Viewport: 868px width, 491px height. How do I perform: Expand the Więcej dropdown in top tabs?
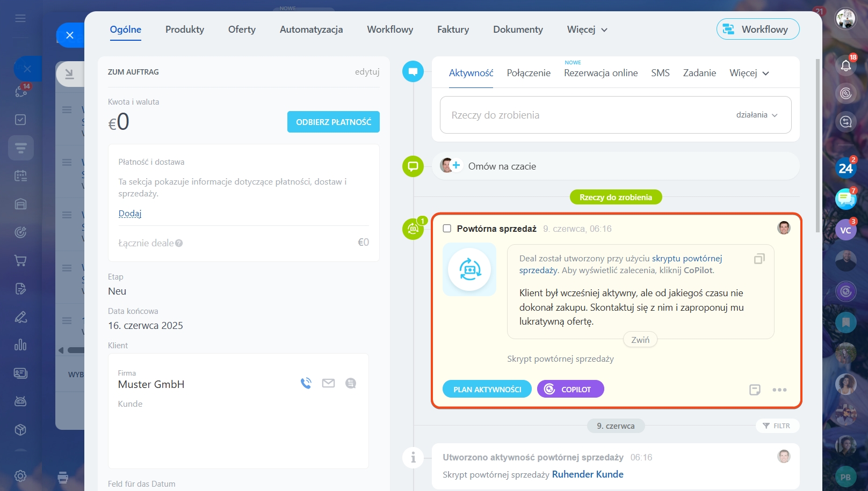(587, 30)
